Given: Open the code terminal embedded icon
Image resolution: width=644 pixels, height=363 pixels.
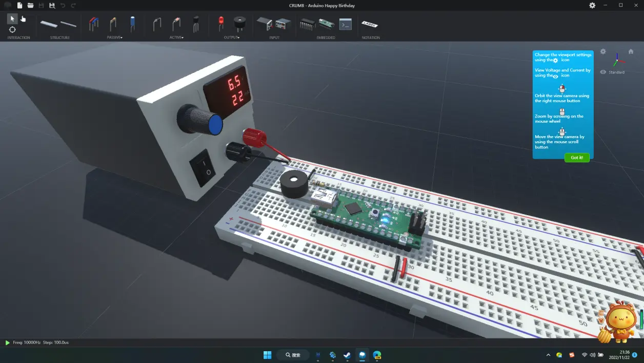Looking at the screenshot, I should 346,24.
